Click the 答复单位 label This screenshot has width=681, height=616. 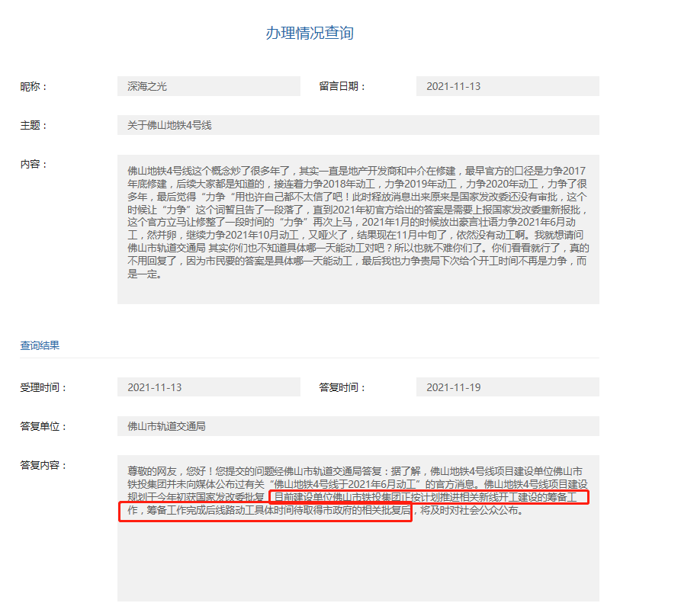[43, 426]
